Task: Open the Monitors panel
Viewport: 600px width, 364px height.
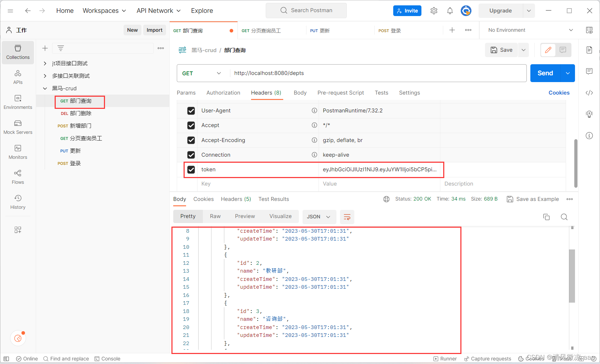Action: click(18, 152)
